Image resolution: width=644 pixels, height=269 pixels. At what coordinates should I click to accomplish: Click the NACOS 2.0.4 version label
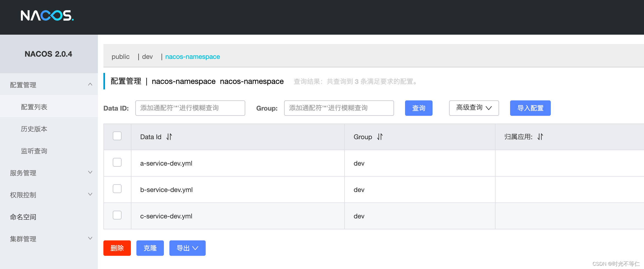(x=48, y=54)
